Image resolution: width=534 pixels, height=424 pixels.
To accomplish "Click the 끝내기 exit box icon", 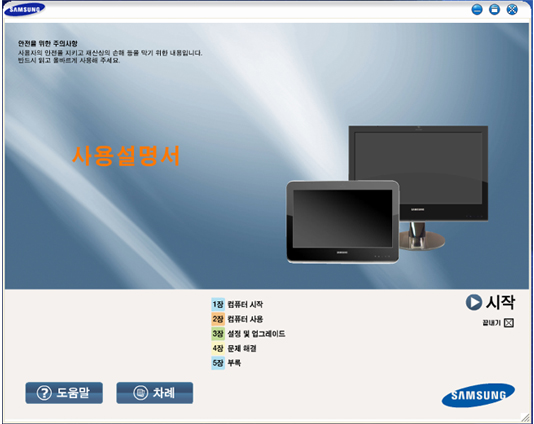I will [508, 323].
